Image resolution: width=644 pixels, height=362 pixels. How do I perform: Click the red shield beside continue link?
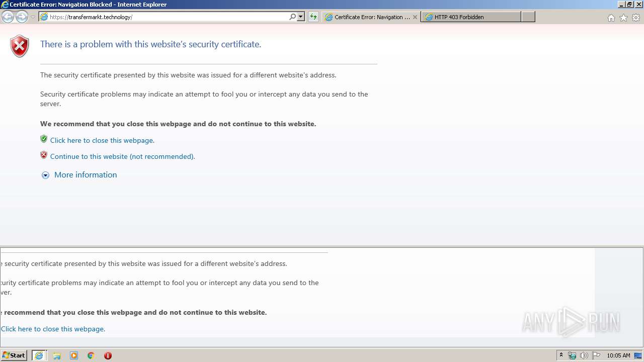pyautogui.click(x=44, y=155)
